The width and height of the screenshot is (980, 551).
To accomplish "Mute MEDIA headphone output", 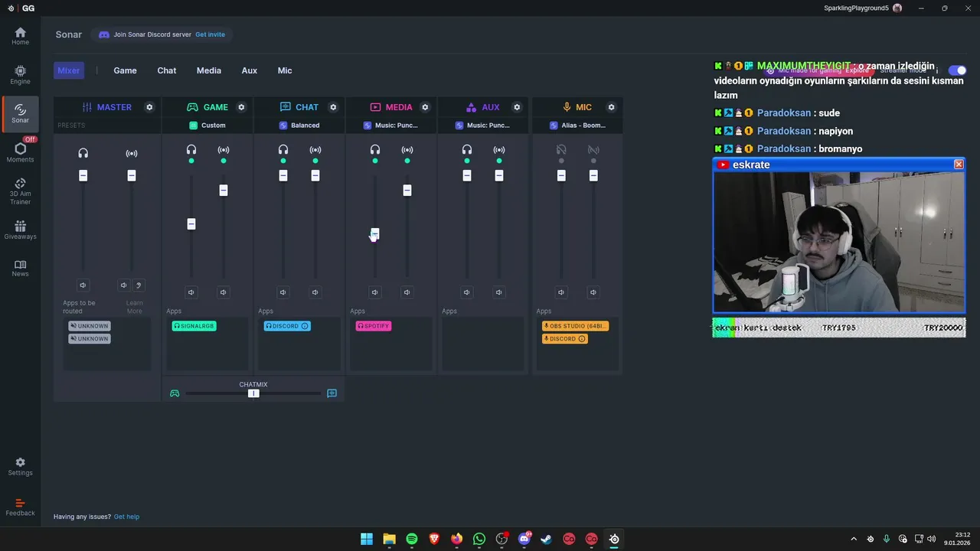I will (x=375, y=292).
